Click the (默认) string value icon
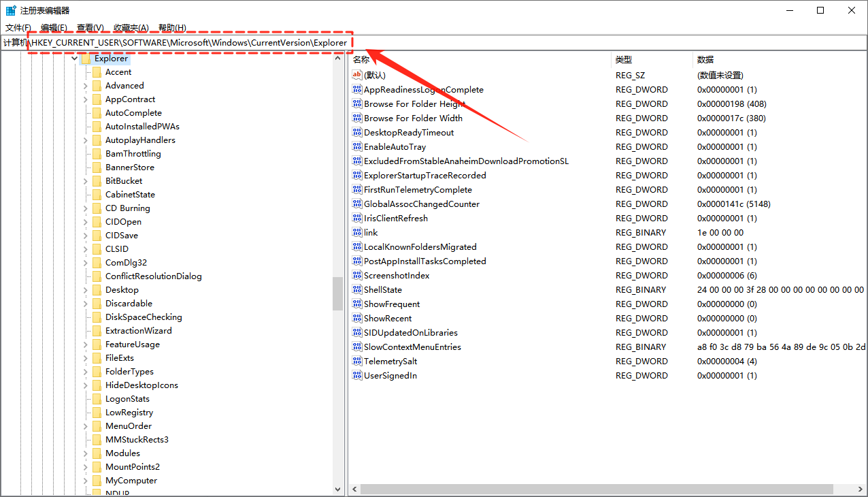Image resolution: width=868 pixels, height=497 pixels. click(357, 75)
